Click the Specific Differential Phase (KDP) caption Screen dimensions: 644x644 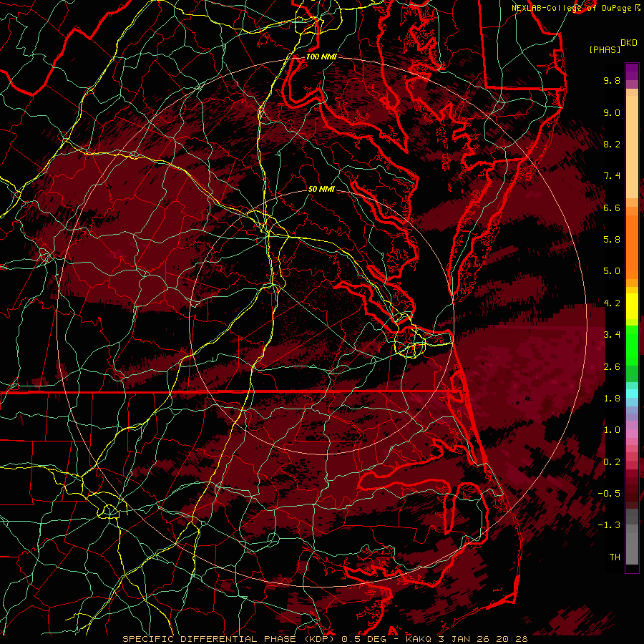[x=326, y=639]
